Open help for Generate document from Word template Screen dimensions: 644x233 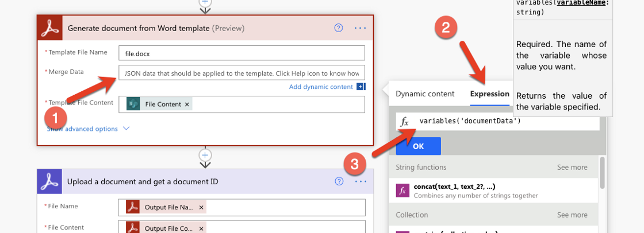click(339, 28)
